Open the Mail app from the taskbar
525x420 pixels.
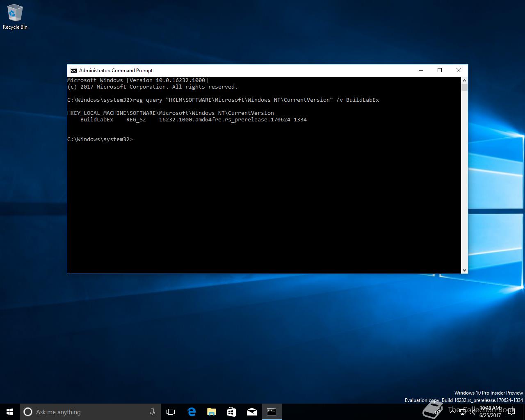coord(251,412)
